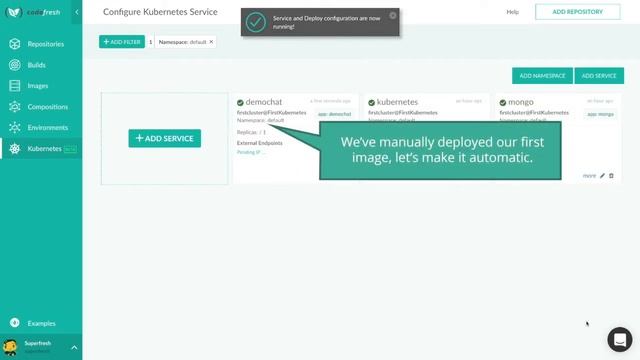Click the Environments icon
The image size is (640, 360).
[15, 127]
